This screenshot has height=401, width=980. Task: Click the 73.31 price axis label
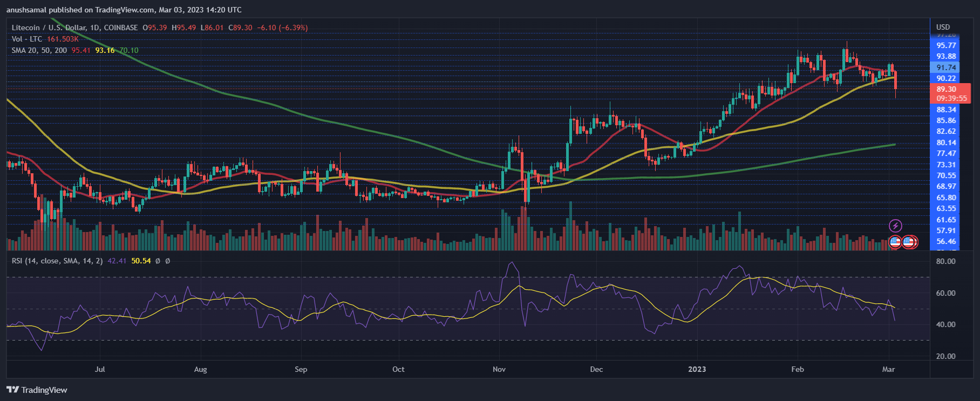pos(946,165)
